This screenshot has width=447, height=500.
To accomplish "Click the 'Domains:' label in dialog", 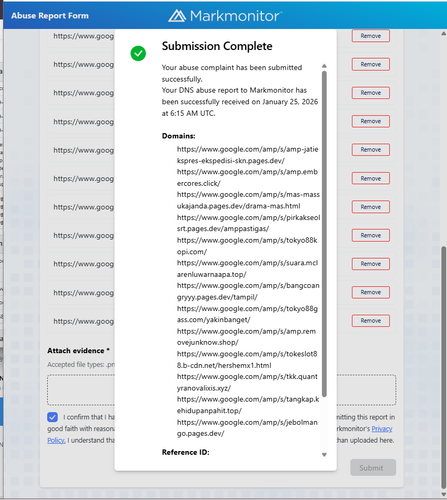I will (178, 136).
